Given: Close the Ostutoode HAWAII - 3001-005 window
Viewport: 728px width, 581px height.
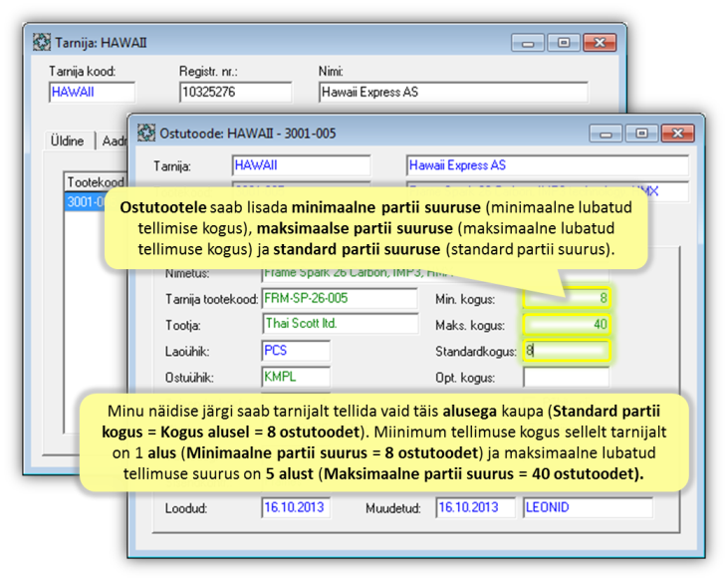Looking at the screenshot, I should [x=677, y=134].
